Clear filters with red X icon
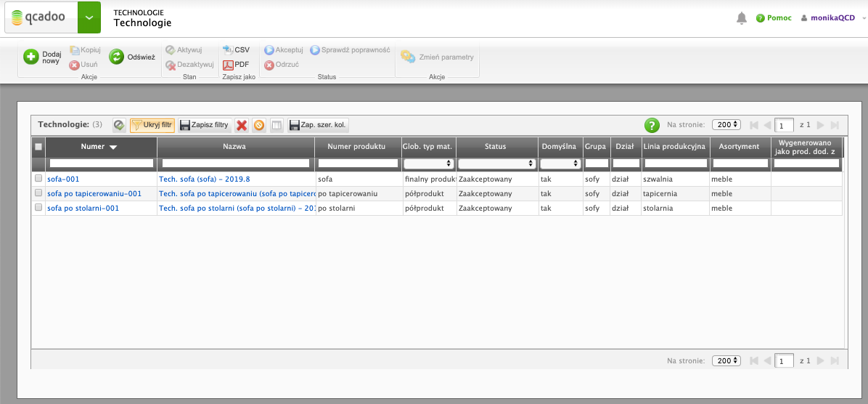Viewport: 868px width, 404px height. [x=242, y=125]
